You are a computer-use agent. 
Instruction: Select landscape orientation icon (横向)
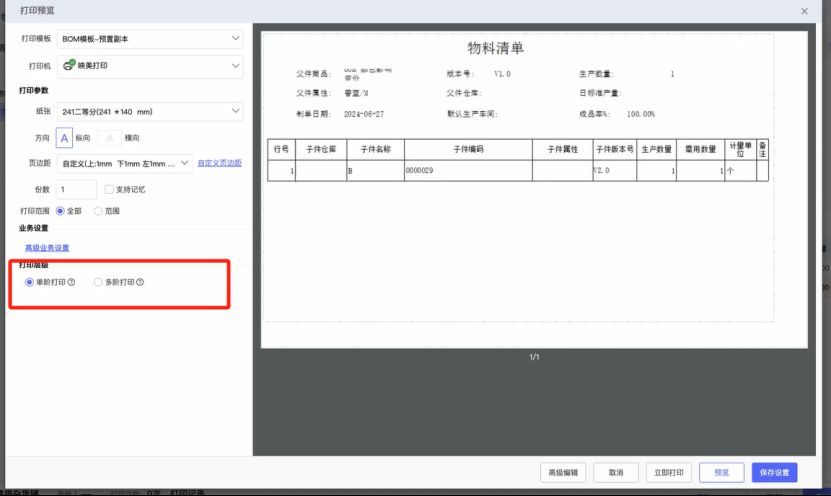[110, 138]
